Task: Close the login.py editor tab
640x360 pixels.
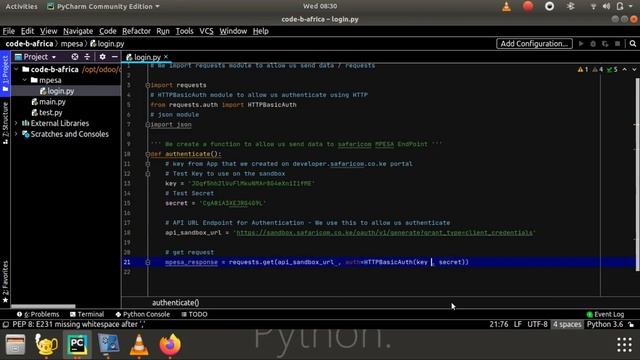Action: click(x=166, y=57)
